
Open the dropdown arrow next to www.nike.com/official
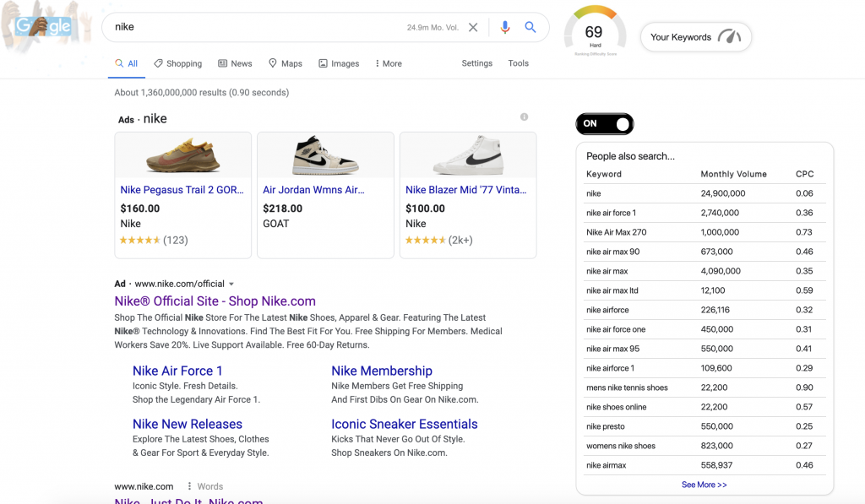click(x=231, y=285)
